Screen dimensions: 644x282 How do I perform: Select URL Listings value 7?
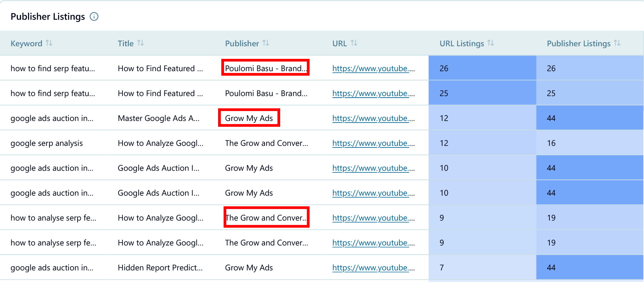click(x=442, y=268)
